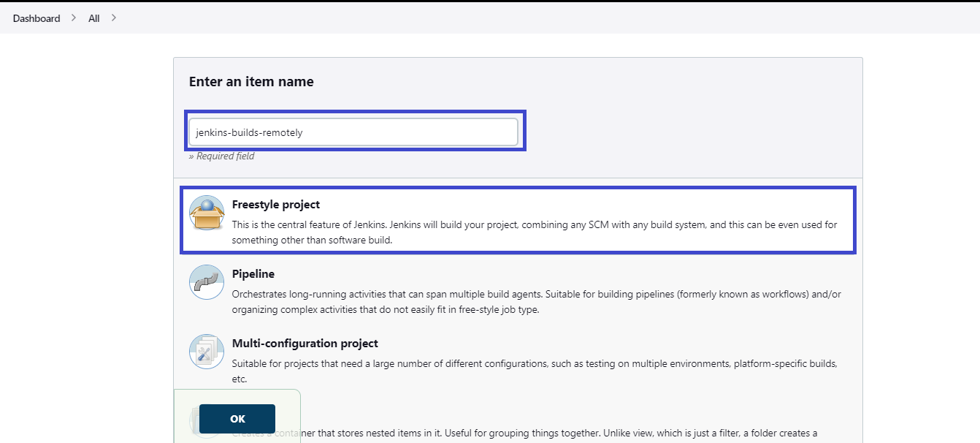
Task: Click the item name input field
Action: tap(355, 132)
